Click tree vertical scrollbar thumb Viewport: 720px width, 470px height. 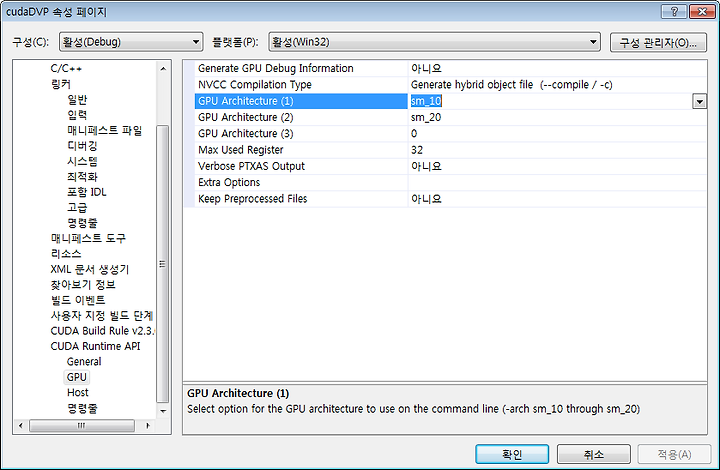pyautogui.click(x=163, y=264)
